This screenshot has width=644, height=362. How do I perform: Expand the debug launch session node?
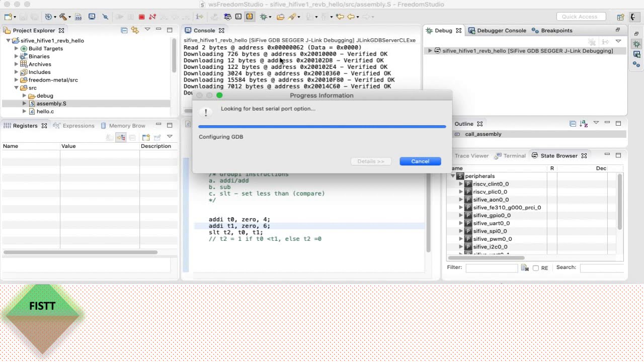[430, 51]
